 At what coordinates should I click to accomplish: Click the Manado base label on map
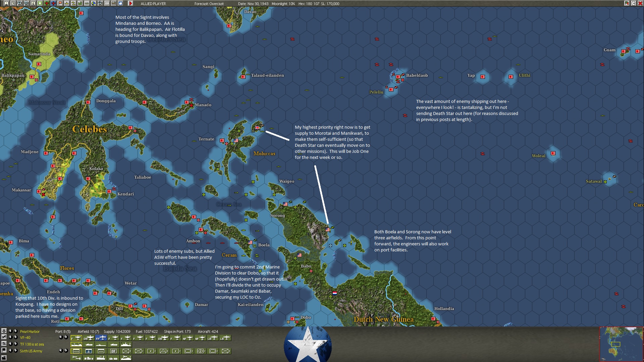203,105
